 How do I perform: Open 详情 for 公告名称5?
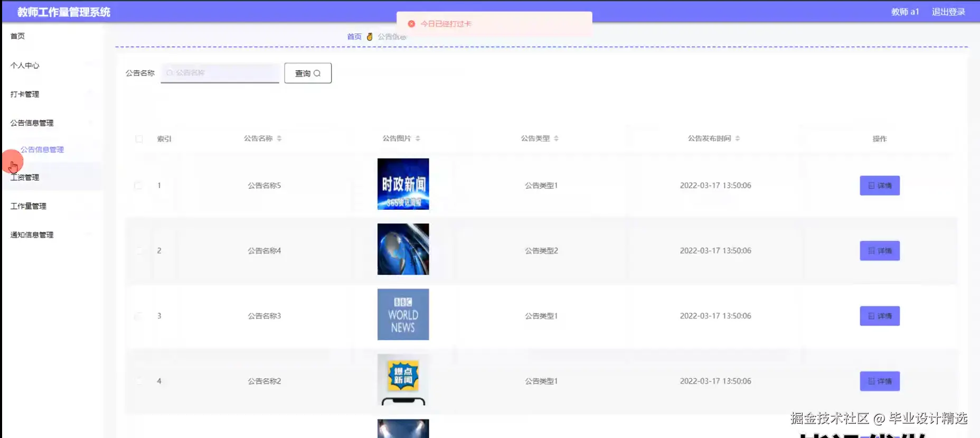[x=880, y=185]
